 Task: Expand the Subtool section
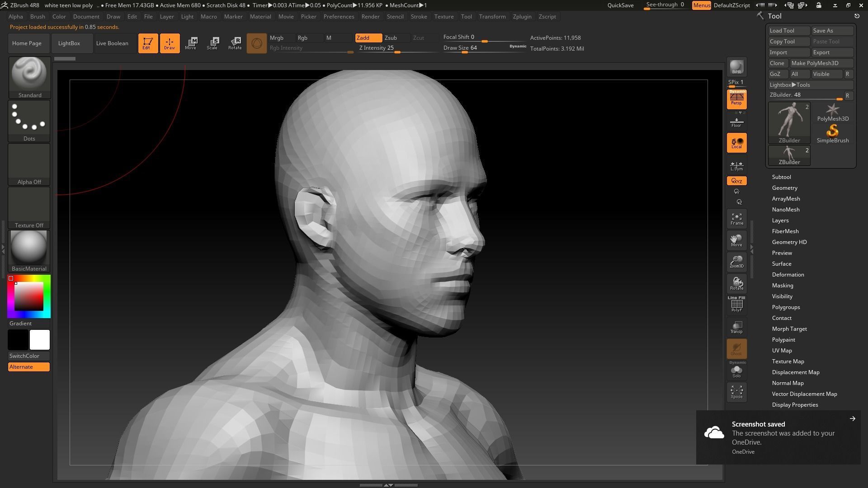(781, 177)
